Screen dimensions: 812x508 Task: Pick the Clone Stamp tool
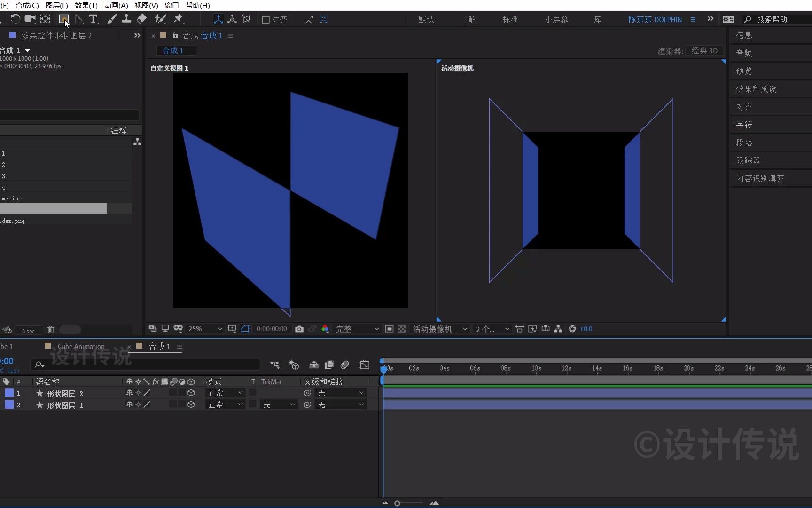(126, 19)
